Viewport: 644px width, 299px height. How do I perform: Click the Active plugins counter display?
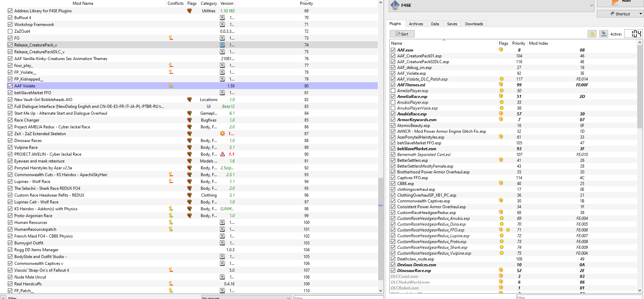(x=633, y=34)
